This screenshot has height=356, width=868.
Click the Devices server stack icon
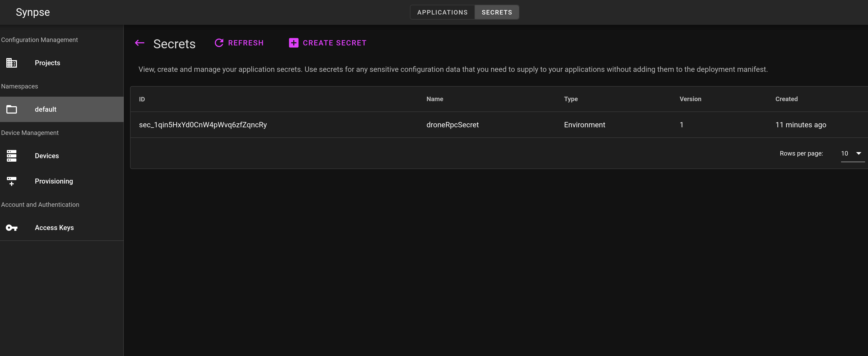point(11,156)
